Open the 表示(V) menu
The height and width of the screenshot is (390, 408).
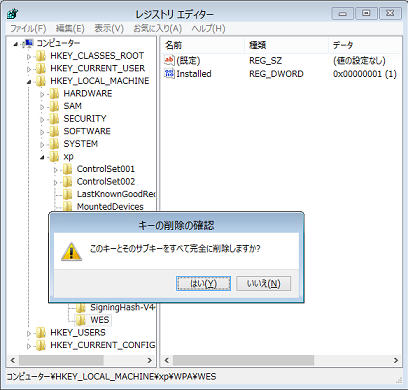[x=109, y=28]
